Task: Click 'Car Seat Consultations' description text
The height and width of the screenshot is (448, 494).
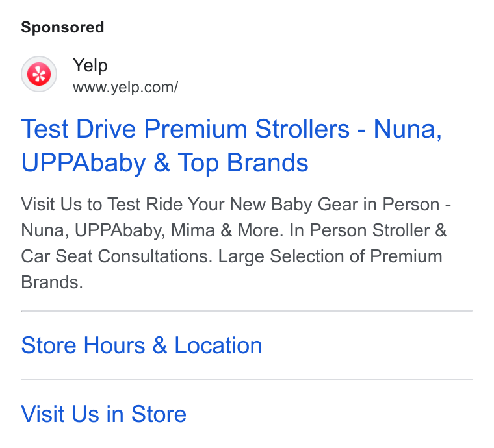Action: [x=116, y=256]
